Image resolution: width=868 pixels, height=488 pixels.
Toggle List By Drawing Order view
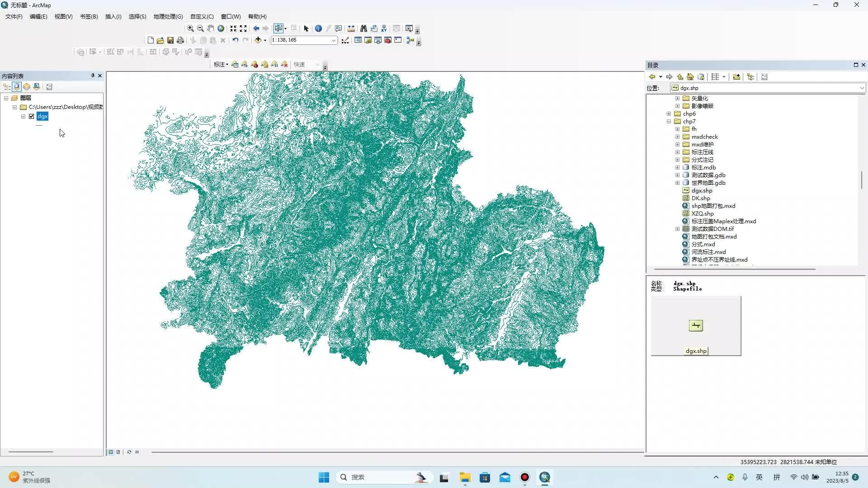click(x=6, y=86)
